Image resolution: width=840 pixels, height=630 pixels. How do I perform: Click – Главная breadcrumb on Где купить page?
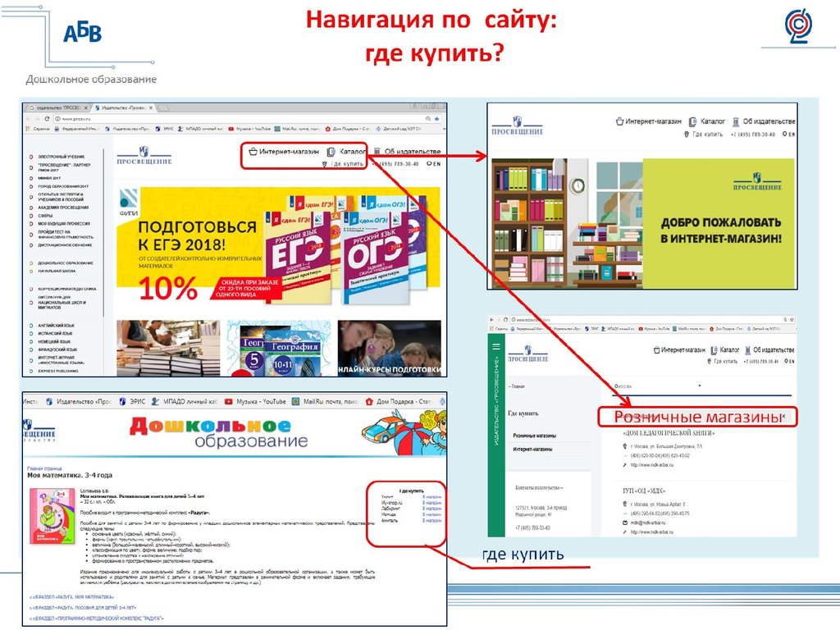pyautogui.click(x=517, y=386)
